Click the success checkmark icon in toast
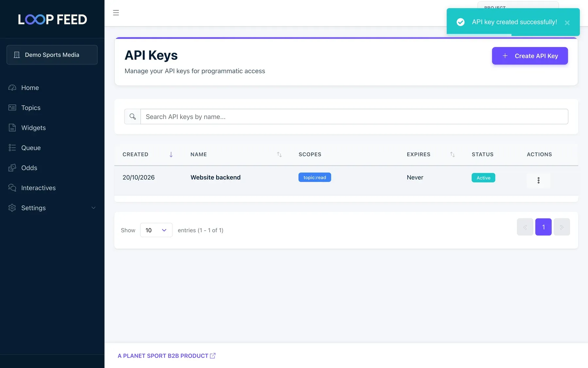 coord(461,22)
